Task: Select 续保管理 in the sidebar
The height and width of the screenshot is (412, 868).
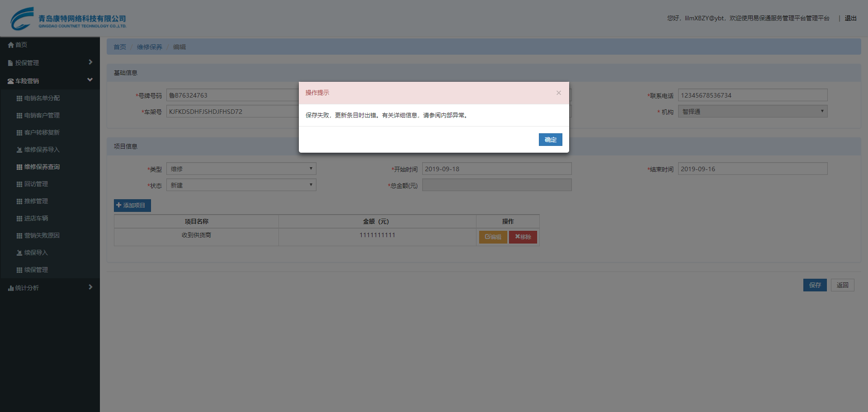Action: [x=50, y=270]
